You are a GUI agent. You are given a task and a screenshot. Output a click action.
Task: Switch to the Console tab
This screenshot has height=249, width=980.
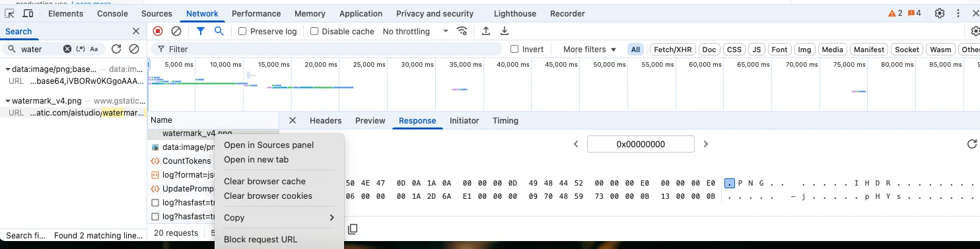(x=112, y=13)
